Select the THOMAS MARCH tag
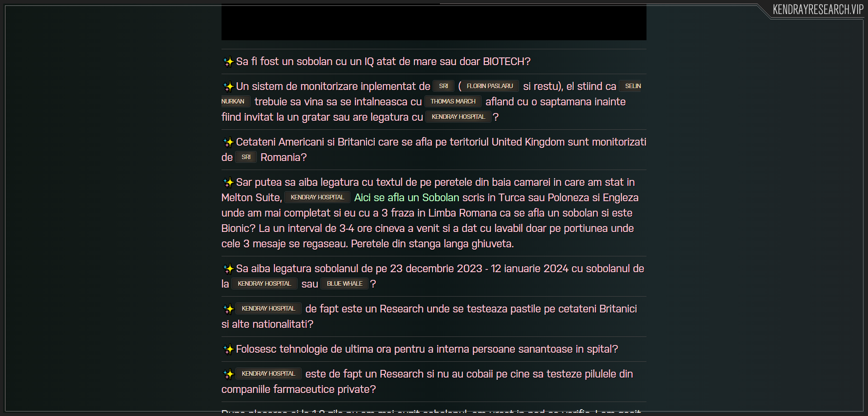The image size is (868, 416). tap(453, 101)
